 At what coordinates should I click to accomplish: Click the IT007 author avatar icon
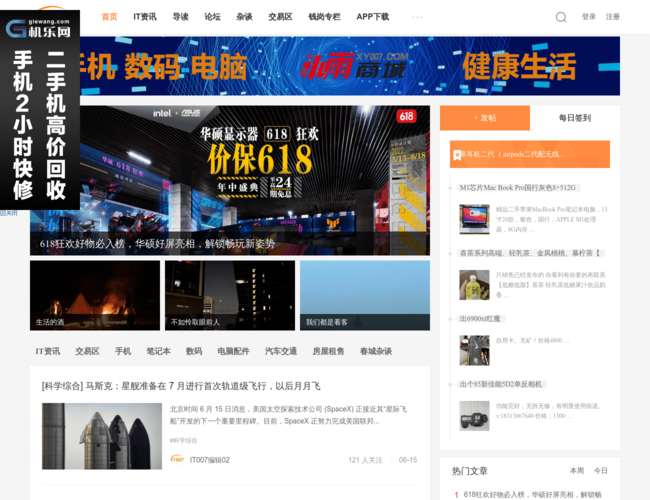177,460
